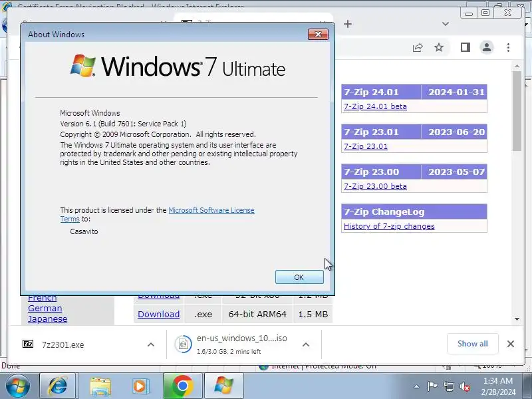The height and width of the screenshot is (399, 532).
Task: Select About Windows taskbar button
Action: click(x=224, y=386)
